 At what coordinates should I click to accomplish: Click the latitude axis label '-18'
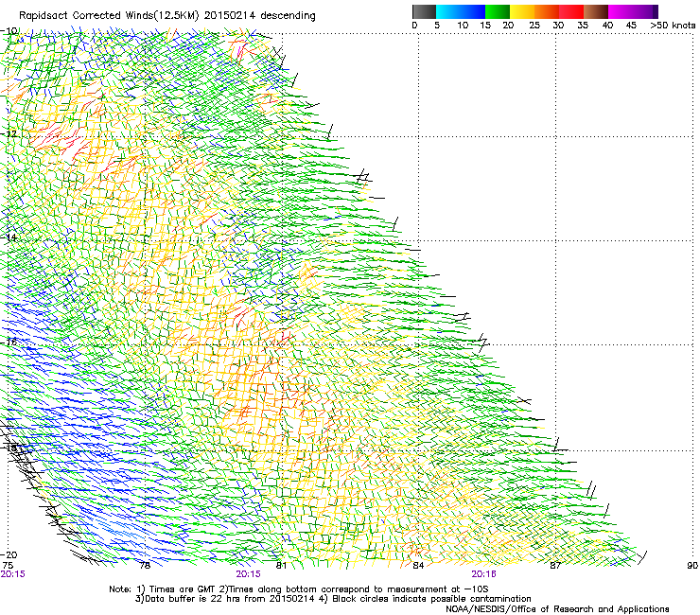click(9, 448)
